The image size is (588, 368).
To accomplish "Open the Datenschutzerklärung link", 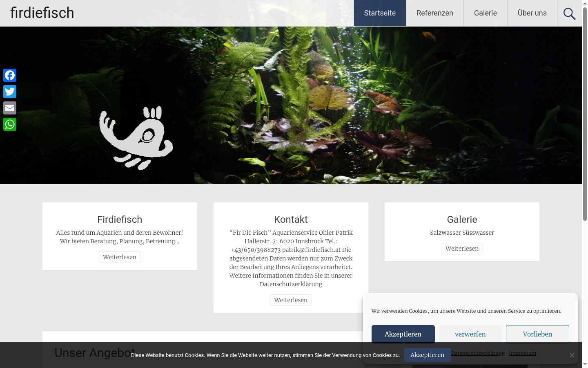I will pos(478,353).
